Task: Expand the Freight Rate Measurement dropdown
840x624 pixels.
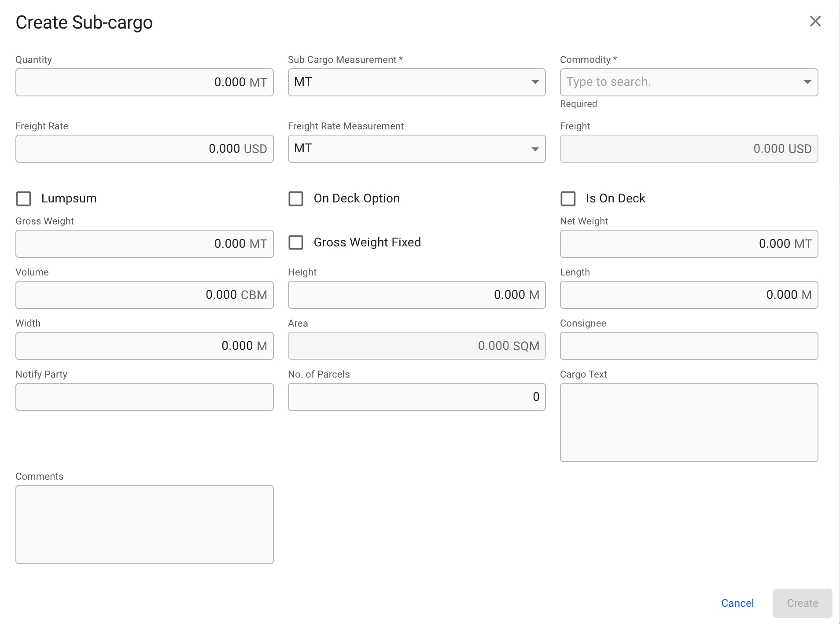Action: tap(416, 149)
